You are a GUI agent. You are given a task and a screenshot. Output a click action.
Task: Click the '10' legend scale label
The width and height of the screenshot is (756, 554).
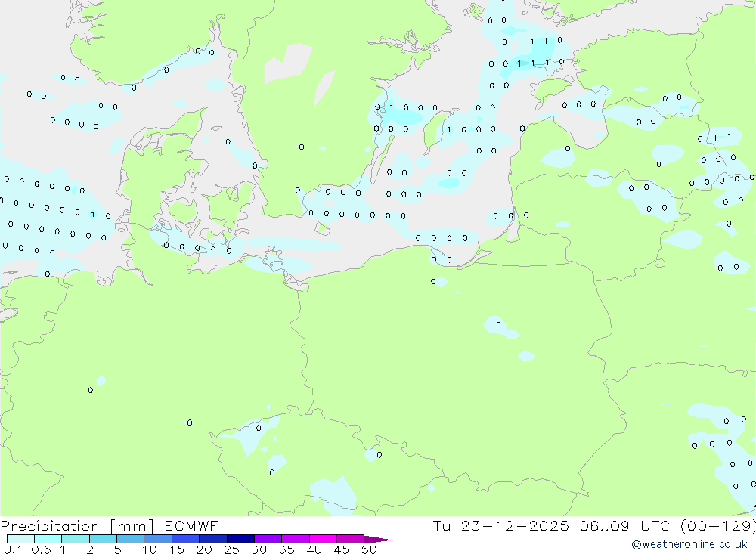[150, 549]
